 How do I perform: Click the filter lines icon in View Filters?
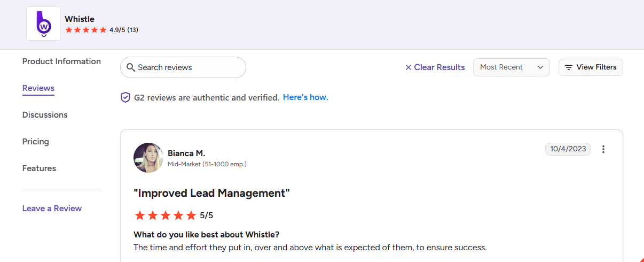pos(569,67)
